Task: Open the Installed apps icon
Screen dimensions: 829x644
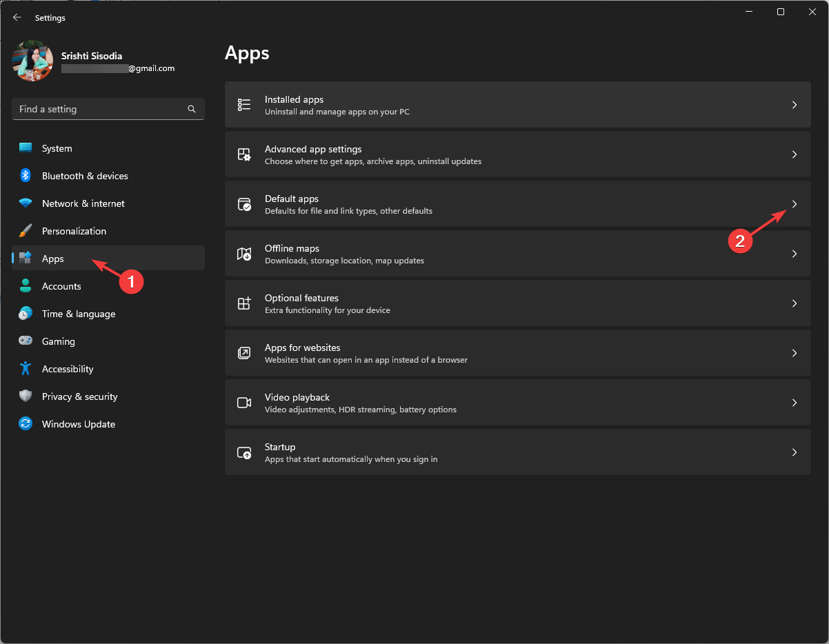Action: [x=243, y=104]
